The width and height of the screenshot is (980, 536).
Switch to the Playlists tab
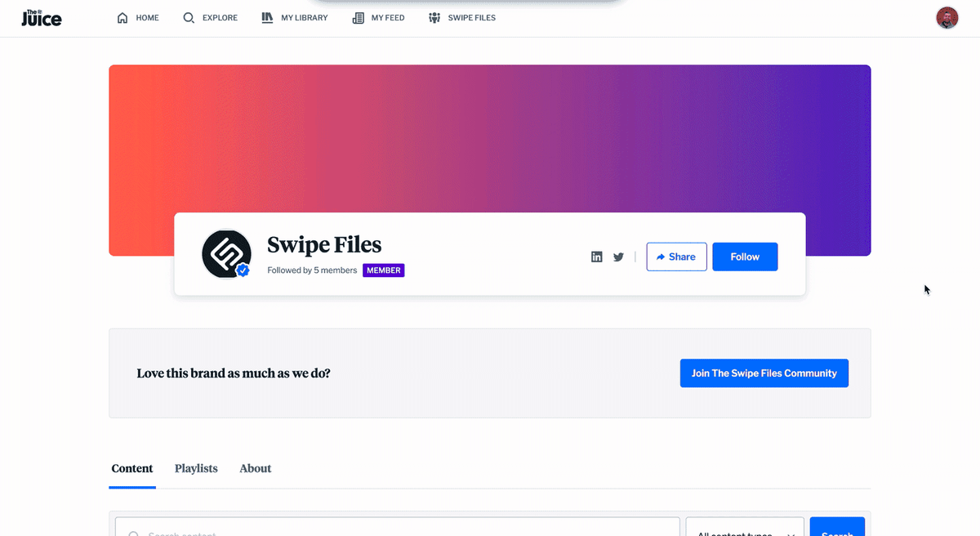click(196, 468)
